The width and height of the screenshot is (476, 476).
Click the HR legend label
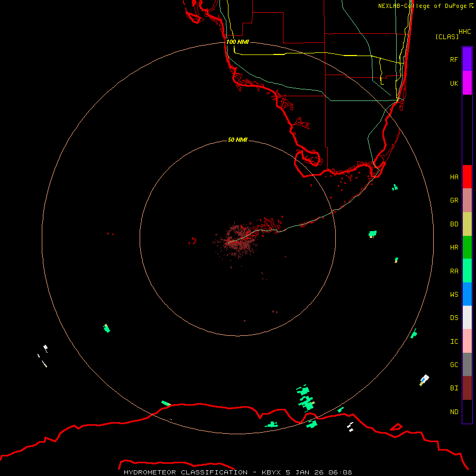coord(454,248)
